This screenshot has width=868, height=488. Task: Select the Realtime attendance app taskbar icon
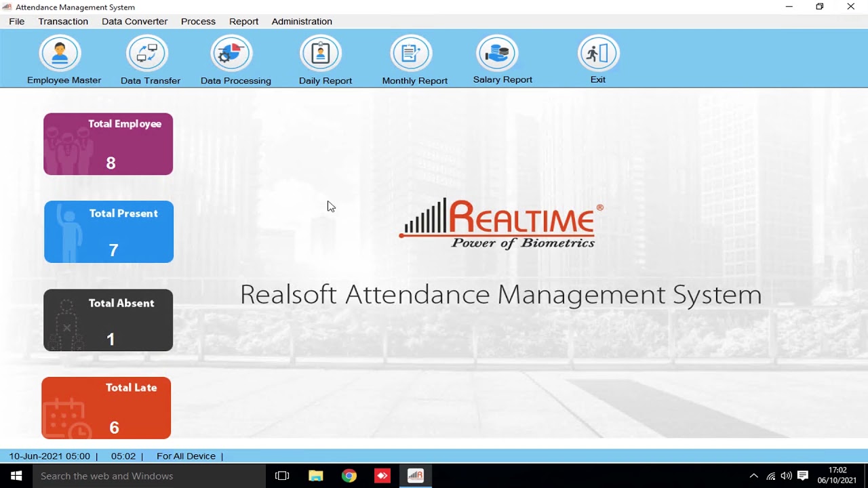pos(416,476)
